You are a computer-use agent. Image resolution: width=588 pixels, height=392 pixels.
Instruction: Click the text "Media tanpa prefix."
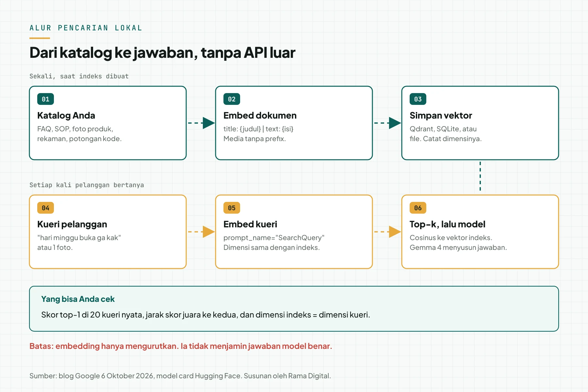(254, 139)
